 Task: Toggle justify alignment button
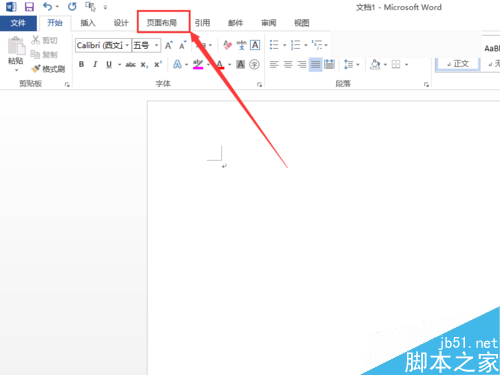(315, 64)
